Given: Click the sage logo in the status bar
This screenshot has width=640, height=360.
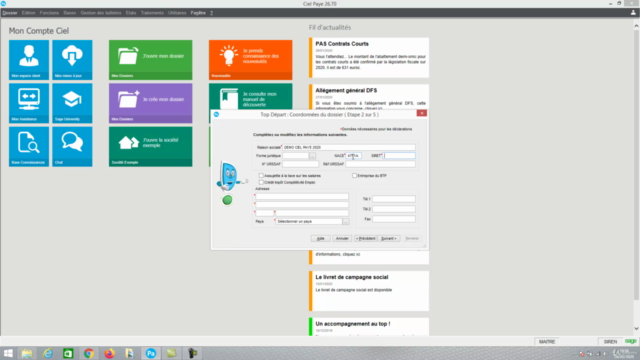Looking at the screenshot, I should tap(631, 341).
